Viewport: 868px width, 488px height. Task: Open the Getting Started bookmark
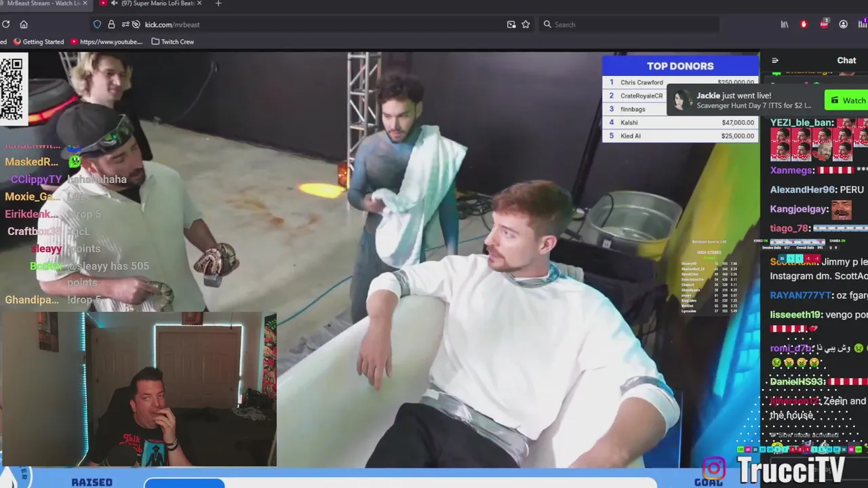pos(39,41)
